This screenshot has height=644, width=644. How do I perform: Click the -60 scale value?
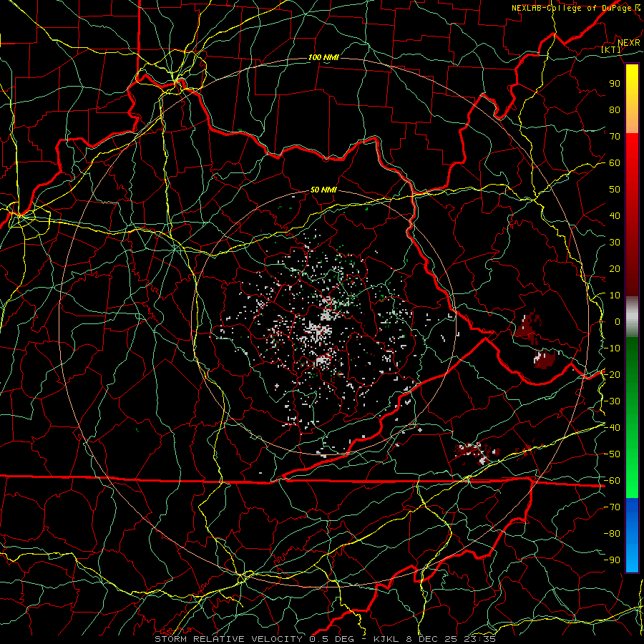pyautogui.click(x=612, y=481)
